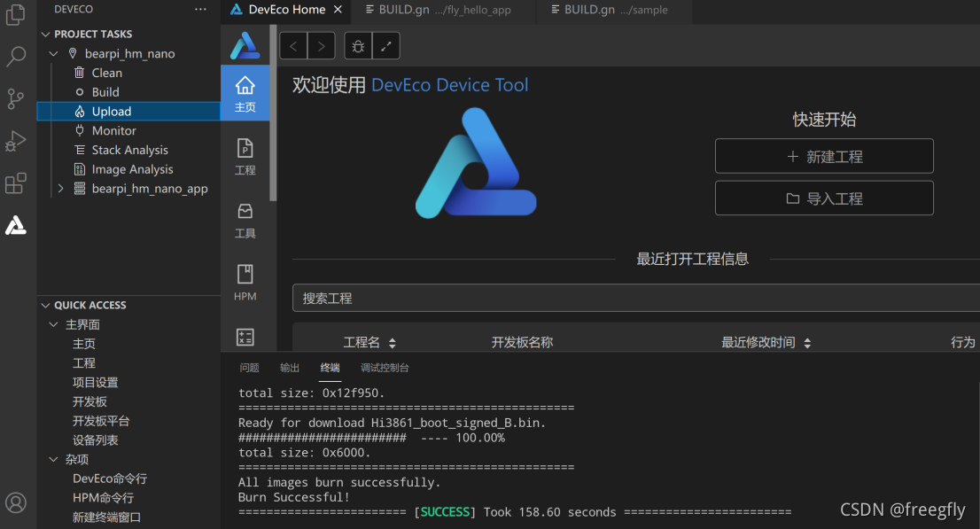This screenshot has height=529, width=980.
Task: Navigate back with left arrow button
Action: point(293,46)
